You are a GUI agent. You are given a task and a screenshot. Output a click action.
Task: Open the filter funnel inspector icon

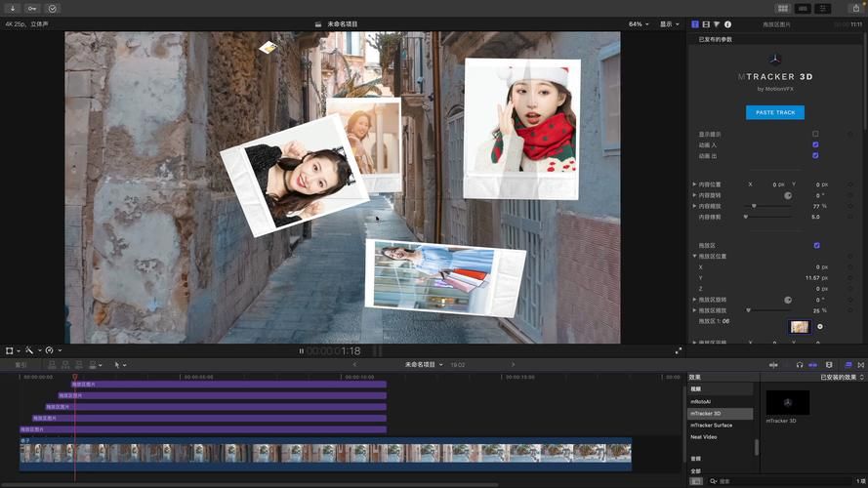717,24
